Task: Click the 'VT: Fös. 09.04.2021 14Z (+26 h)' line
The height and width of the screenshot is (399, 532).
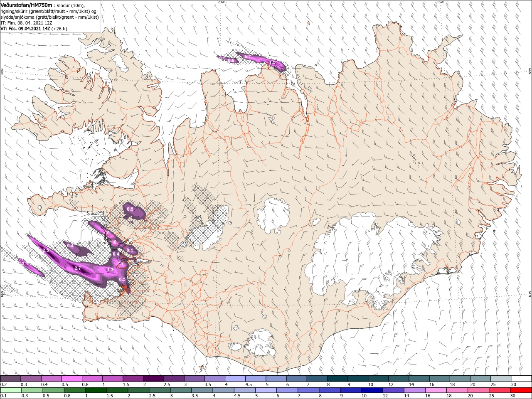Action: point(34,29)
